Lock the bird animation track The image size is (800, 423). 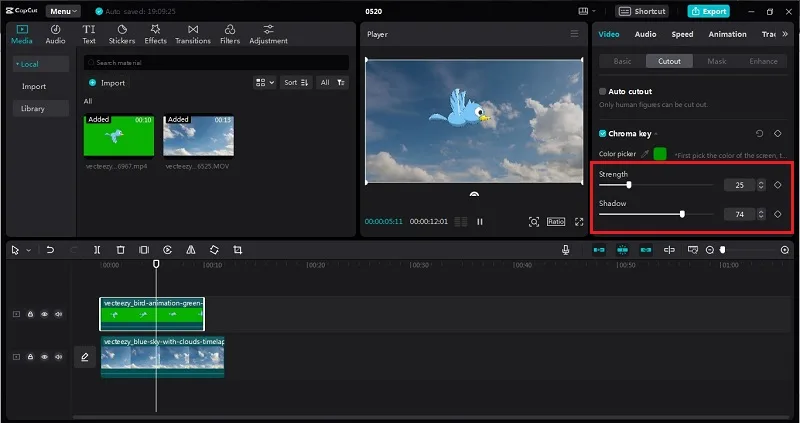tap(30, 314)
